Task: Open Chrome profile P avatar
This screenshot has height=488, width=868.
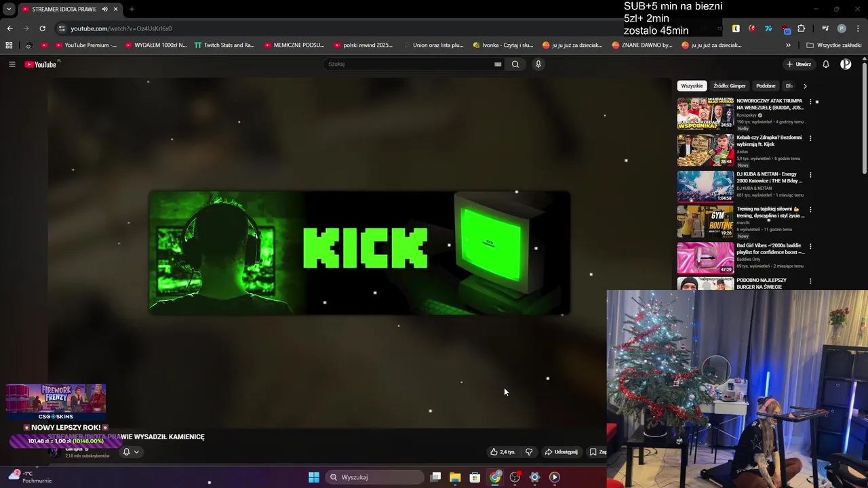Action: point(842,28)
